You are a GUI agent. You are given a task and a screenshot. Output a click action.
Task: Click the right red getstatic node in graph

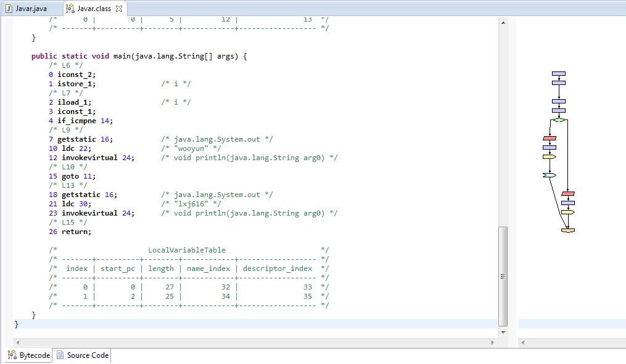tap(568, 194)
